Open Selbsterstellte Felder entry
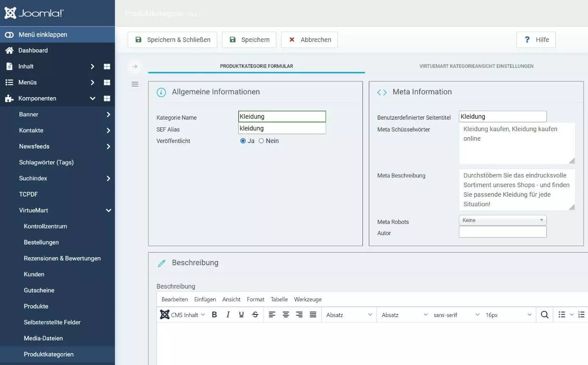588x365 pixels. (x=52, y=323)
